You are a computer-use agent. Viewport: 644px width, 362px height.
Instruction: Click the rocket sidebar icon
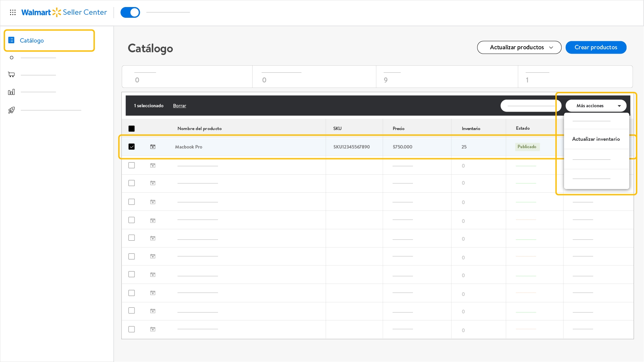pyautogui.click(x=11, y=110)
